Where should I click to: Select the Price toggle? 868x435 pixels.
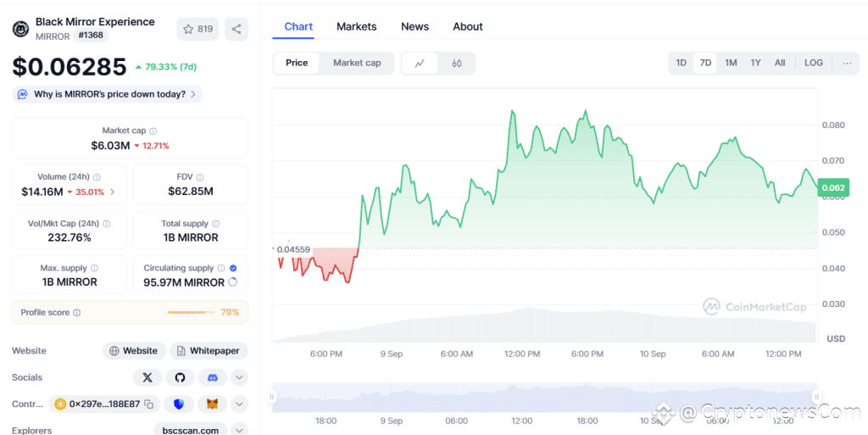(x=297, y=63)
